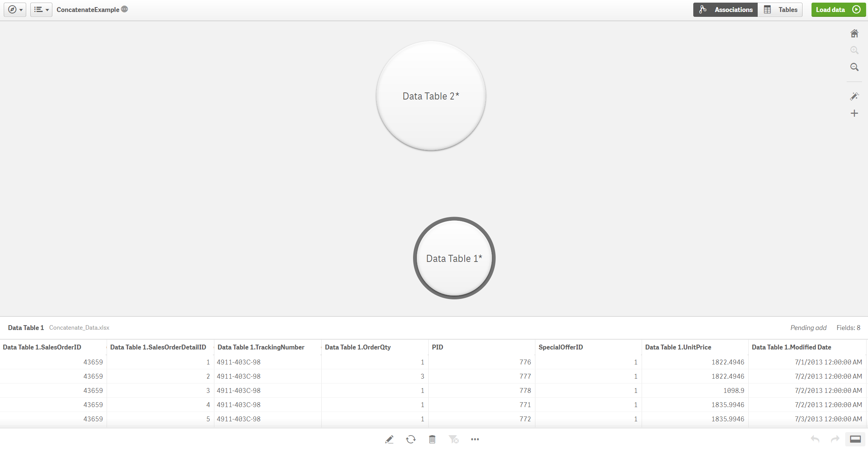Click the undo arrow icon
868x449 pixels.
pyautogui.click(x=815, y=439)
